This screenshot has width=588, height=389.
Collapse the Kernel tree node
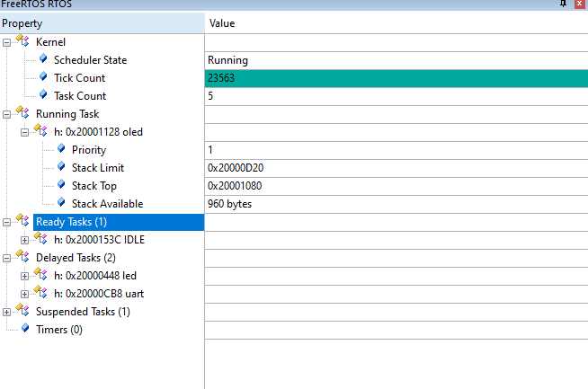pyautogui.click(x=6, y=42)
